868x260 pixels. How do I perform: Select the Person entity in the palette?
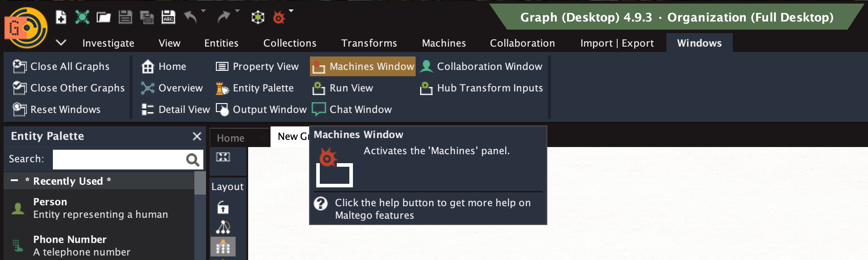[99, 208]
